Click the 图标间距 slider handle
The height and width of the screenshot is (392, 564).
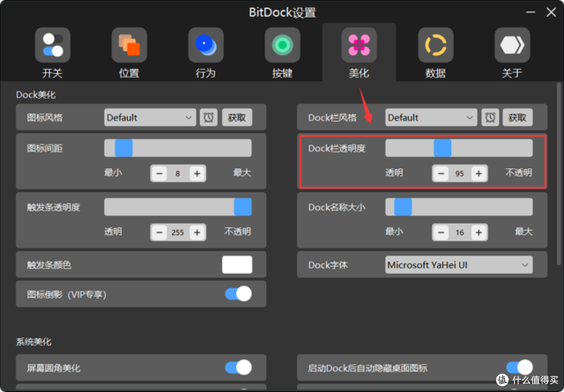124,148
